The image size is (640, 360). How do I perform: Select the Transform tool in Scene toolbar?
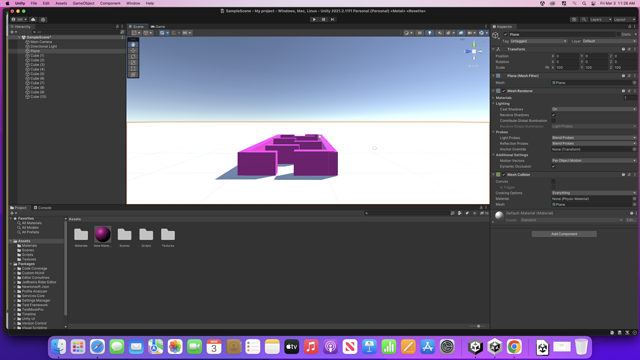coord(133,74)
